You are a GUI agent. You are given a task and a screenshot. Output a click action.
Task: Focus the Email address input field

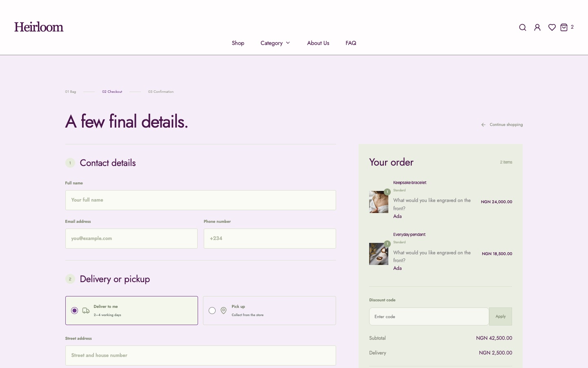pyautogui.click(x=131, y=238)
